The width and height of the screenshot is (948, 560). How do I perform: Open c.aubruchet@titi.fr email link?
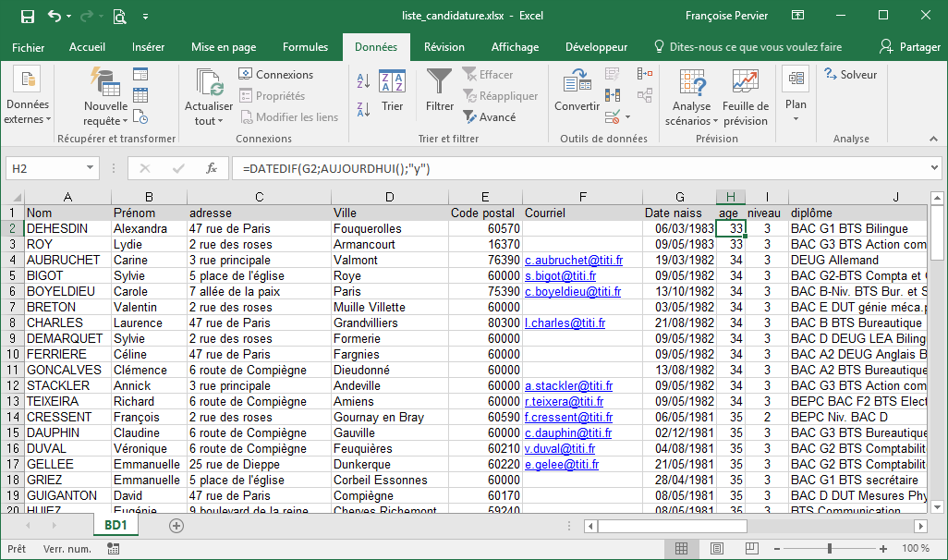573,261
